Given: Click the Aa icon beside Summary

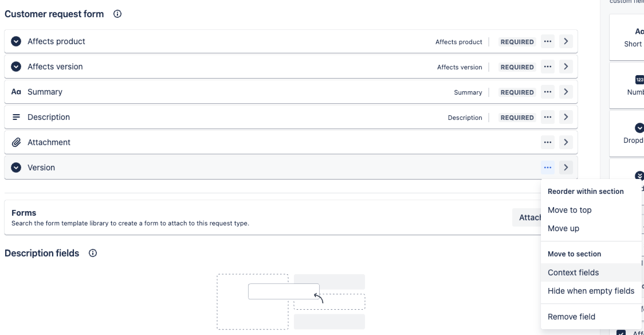Looking at the screenshot, I should 16,92.
